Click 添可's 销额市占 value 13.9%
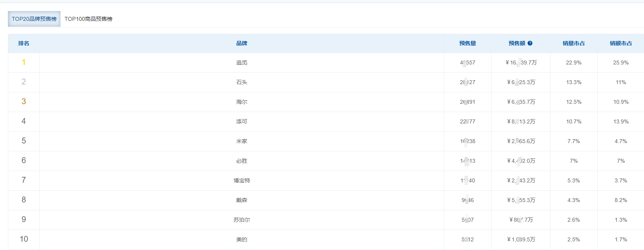The image size is (644, 250). coord(621,121)
